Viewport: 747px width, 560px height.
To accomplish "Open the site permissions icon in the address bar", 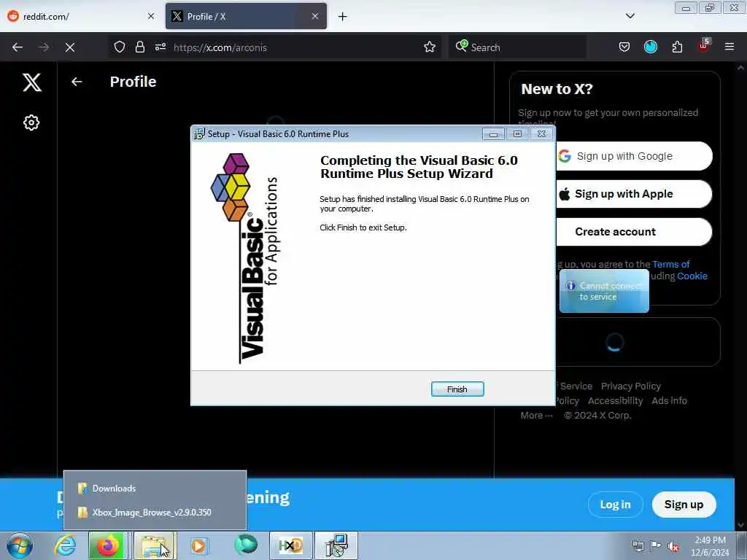I will (160, 47).
